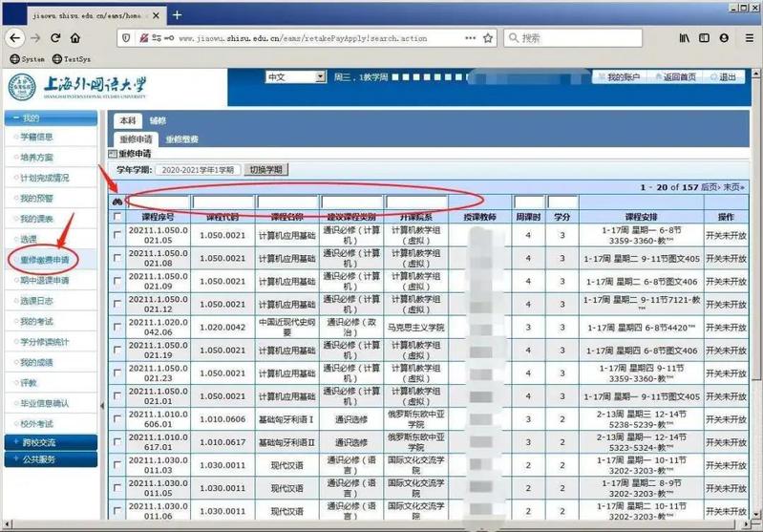Screen dimensions: 763x532
Task: Expand the 跨校交流 sidebar section
Action: pyautogui.click(x=50, y=442)
